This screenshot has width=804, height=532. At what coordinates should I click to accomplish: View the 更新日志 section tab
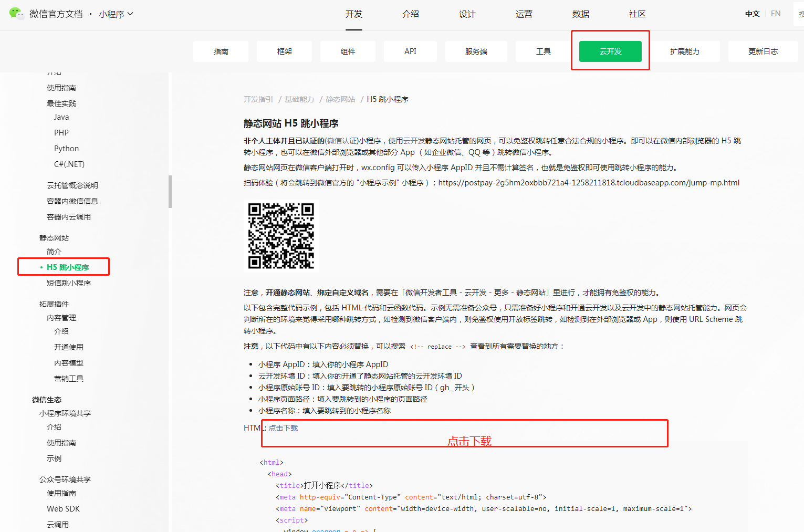[763, 51]
